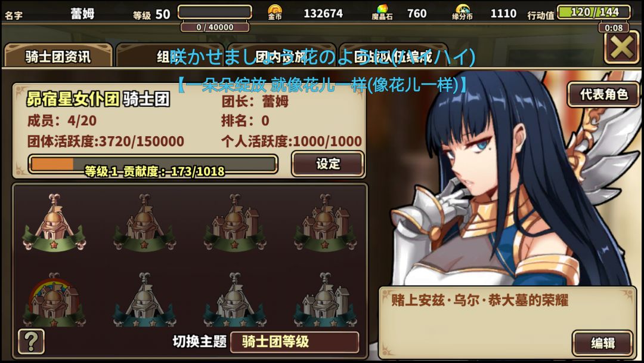This screenshot has width=644, height=363.
Task: Switch to the 骑士团资讯 tab
Action: pyautogui.click(x=58, y=55)
